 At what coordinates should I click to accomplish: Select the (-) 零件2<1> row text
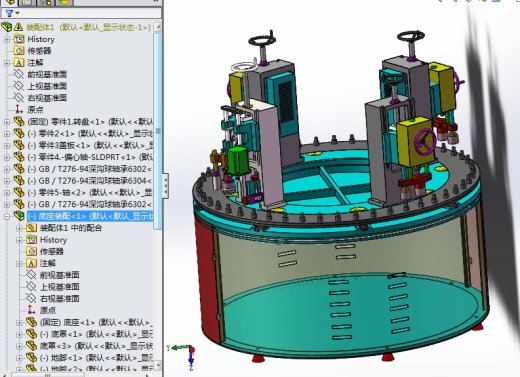[x=90, y=134]
